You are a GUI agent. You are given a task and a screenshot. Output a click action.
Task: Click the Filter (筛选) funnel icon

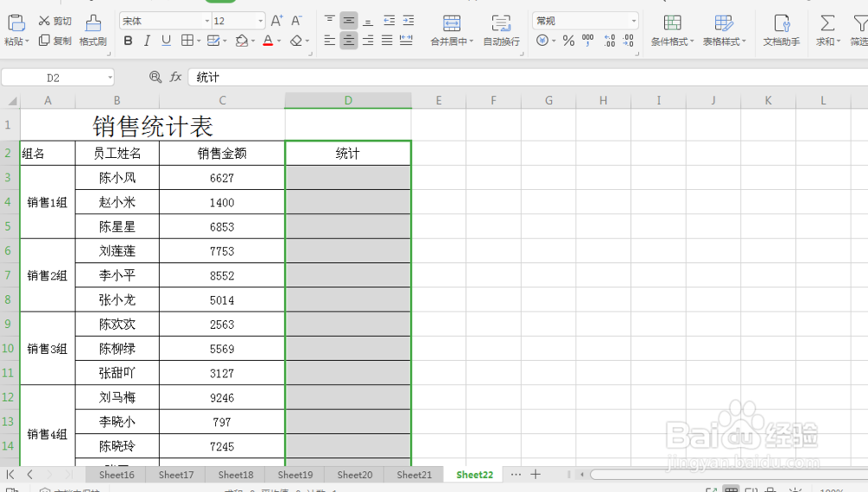click(861, 23)
